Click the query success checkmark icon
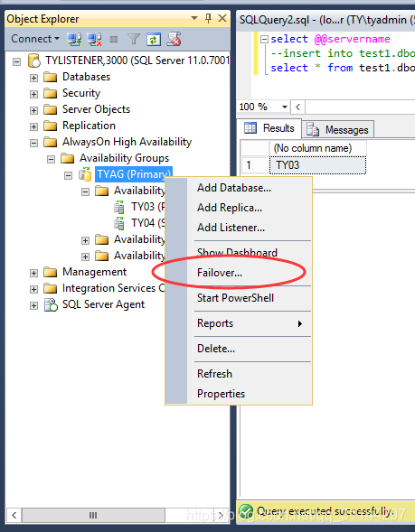 coord(246,511)
